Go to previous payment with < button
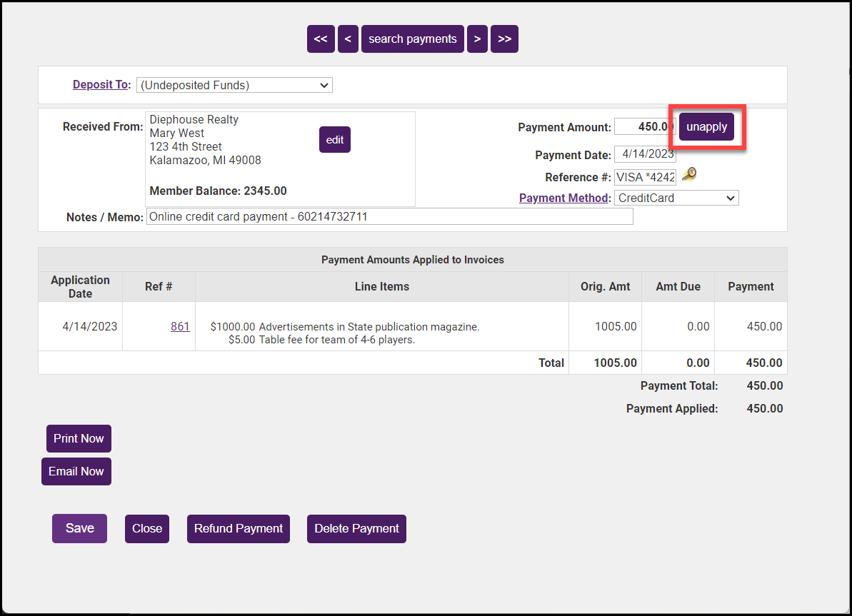852x616 pixels. 347,39
